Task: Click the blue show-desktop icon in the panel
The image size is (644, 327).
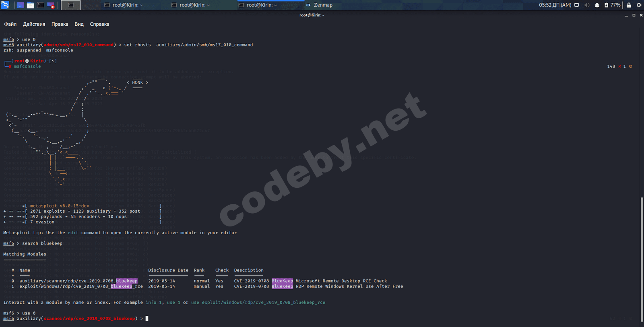Action: click(20, 5)
